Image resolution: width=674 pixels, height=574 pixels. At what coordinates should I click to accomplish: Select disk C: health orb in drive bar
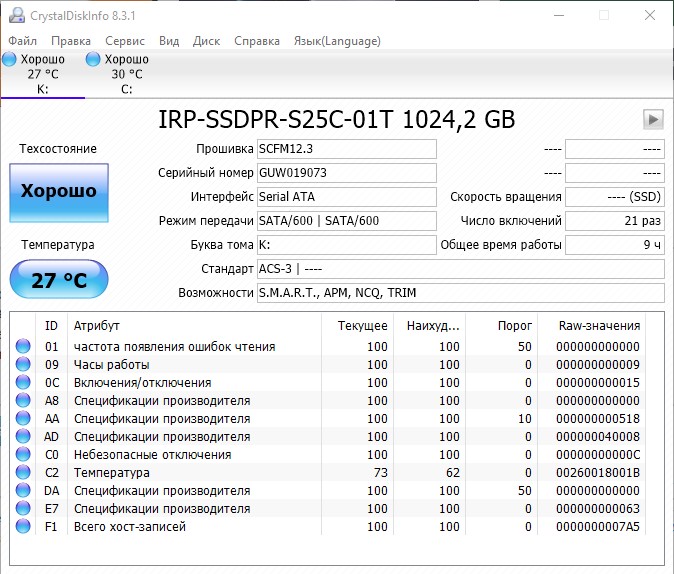[94, 60]
